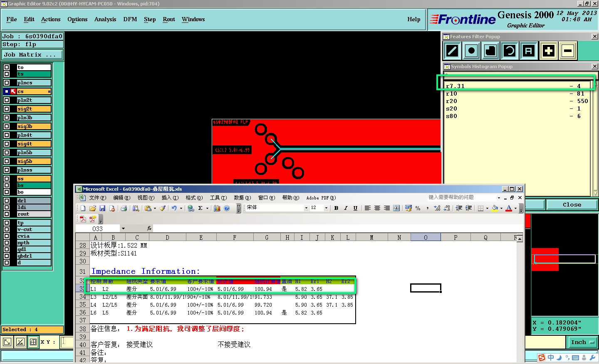Viewport: 599px width, 364px height.
Task: Toggle the checkbox beside layer pln2t
Action: coord(7,100)
